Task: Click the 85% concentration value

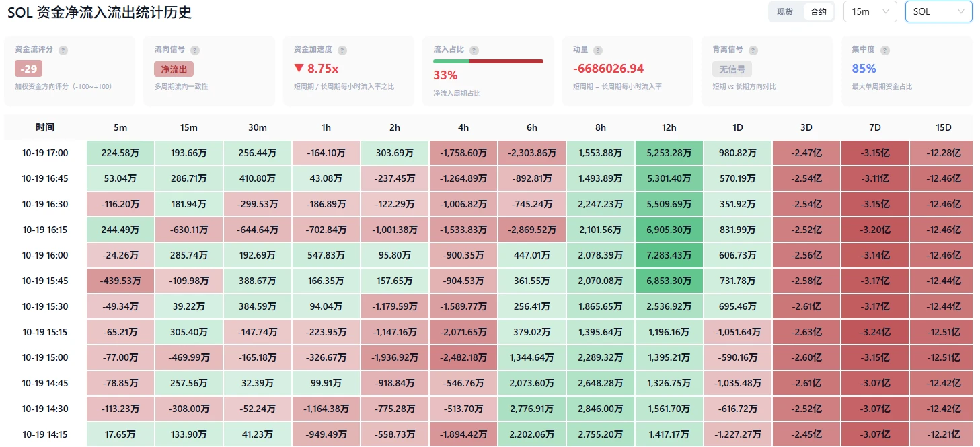Action: (864, 69)
